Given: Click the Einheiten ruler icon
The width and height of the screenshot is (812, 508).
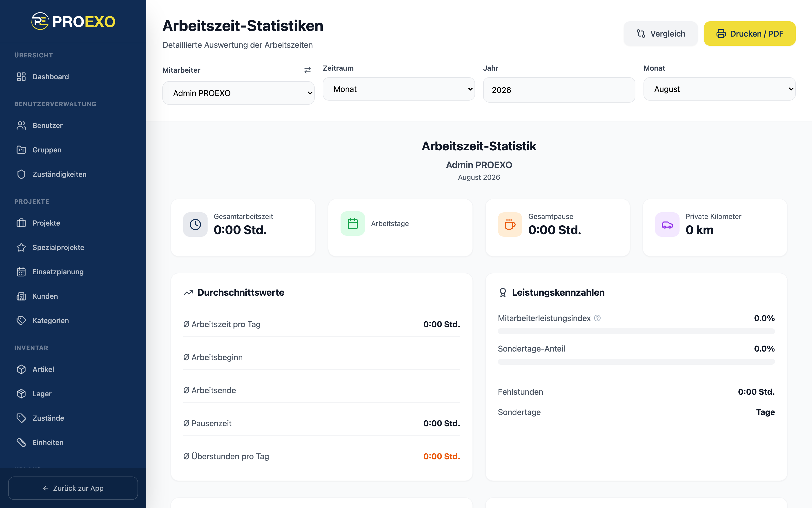Looking at the screenshot, I should pyautogui.click(x=21, y=442).
